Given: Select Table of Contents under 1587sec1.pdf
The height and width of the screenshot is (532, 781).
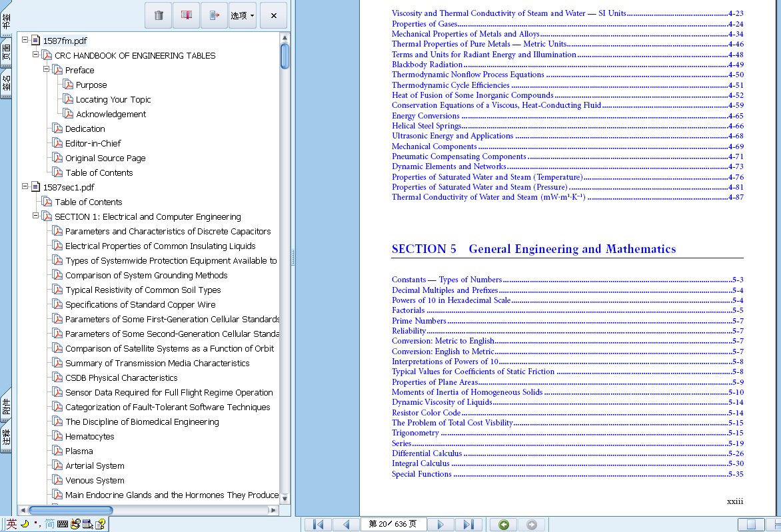Looking at the screenshot, I should point(88,202).
